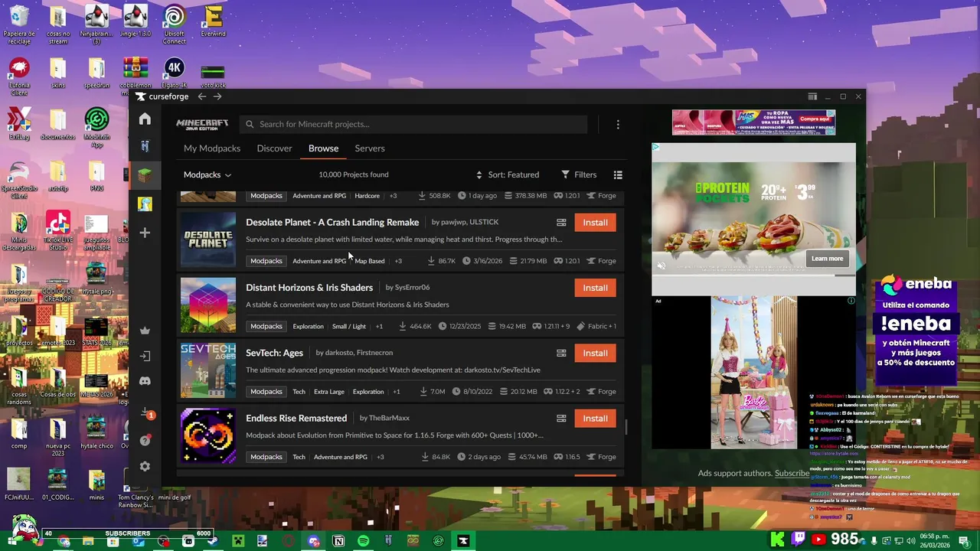Open the second game icon in the sidebar
Screen dimensions: 980x551
pos(145,146)
